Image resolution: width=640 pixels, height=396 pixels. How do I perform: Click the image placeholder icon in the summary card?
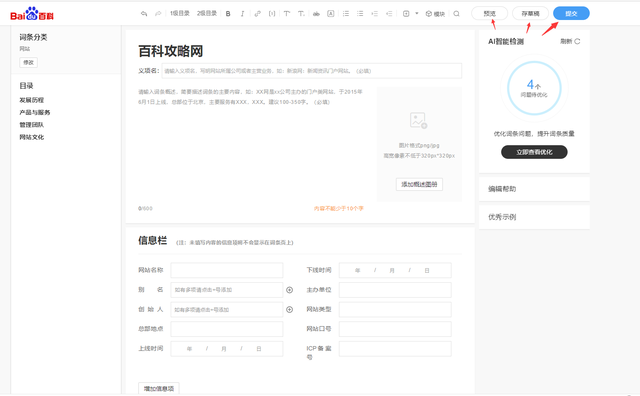[418, 120]
